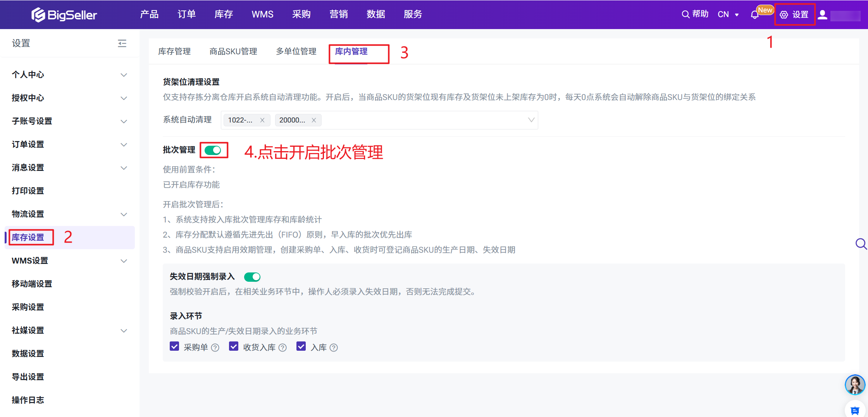Open the CN language dropdown
The image size is (868, 417).
click(728, 15)
